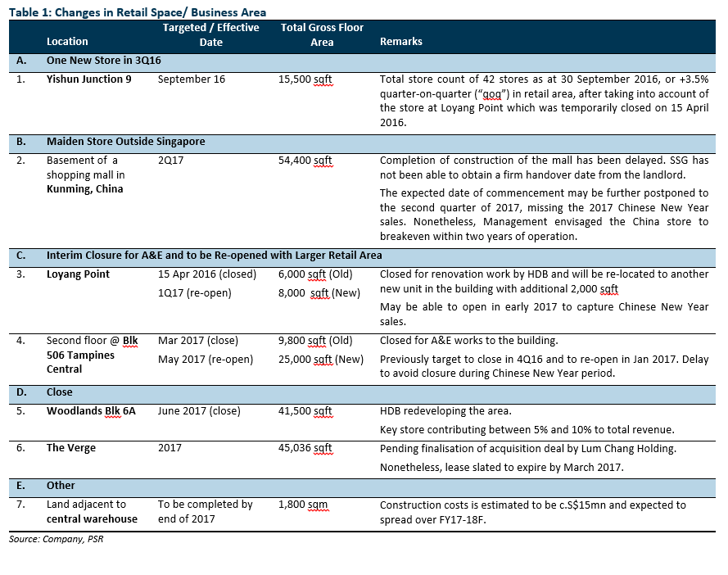The height and width of the screenshot is (575, 728).
Task: Click the title 'Table 1: Changes in Retail Space/ Business Area'
Action: click(x=138, y=12)
